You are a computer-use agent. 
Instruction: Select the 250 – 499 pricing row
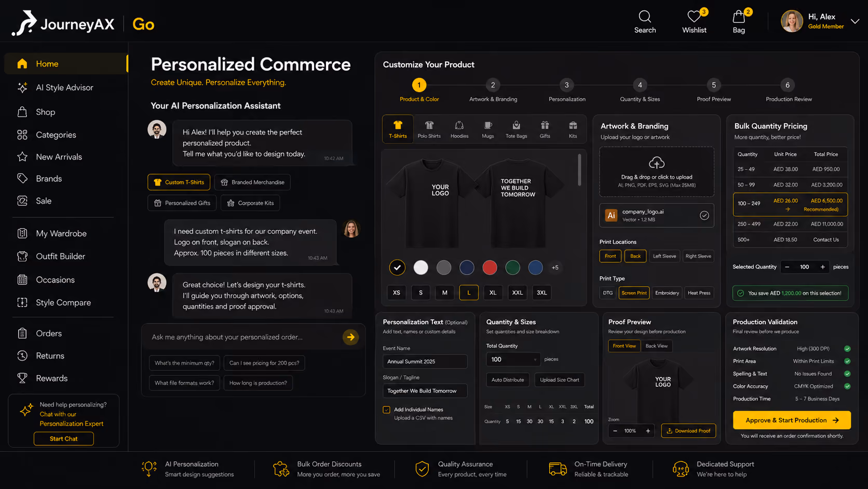(x=790, y=224)
